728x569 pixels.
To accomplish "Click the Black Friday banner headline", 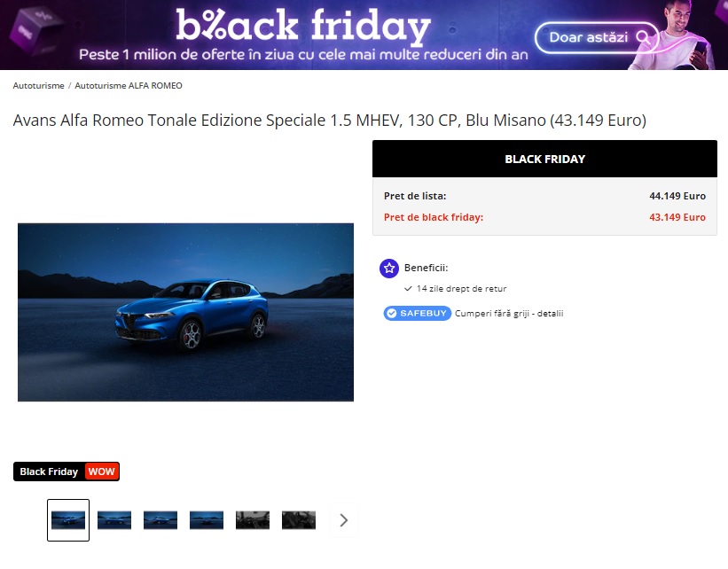I will (x=303, y=26).
